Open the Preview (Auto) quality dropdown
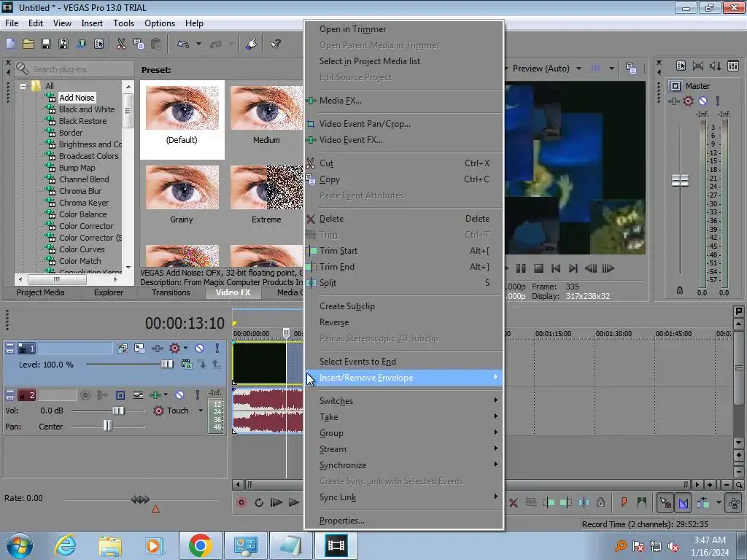This screenshot has height=560, width=747. [x=578, y=69]
